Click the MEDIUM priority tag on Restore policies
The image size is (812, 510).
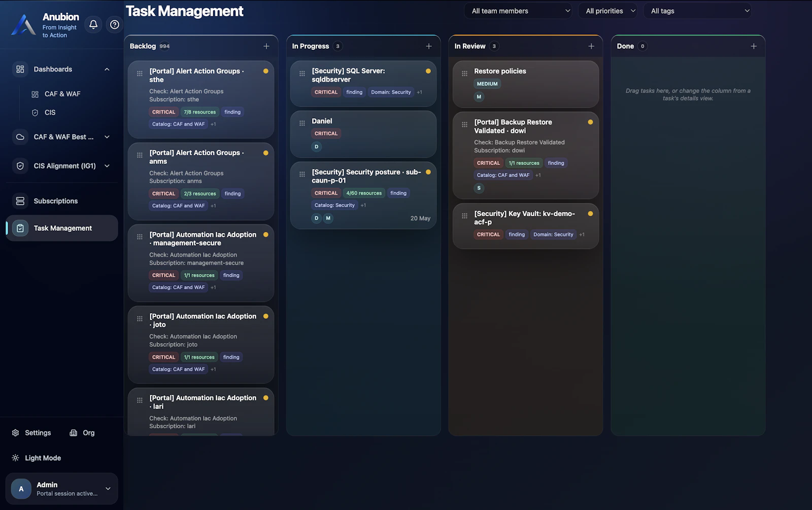tap(487, 84)
